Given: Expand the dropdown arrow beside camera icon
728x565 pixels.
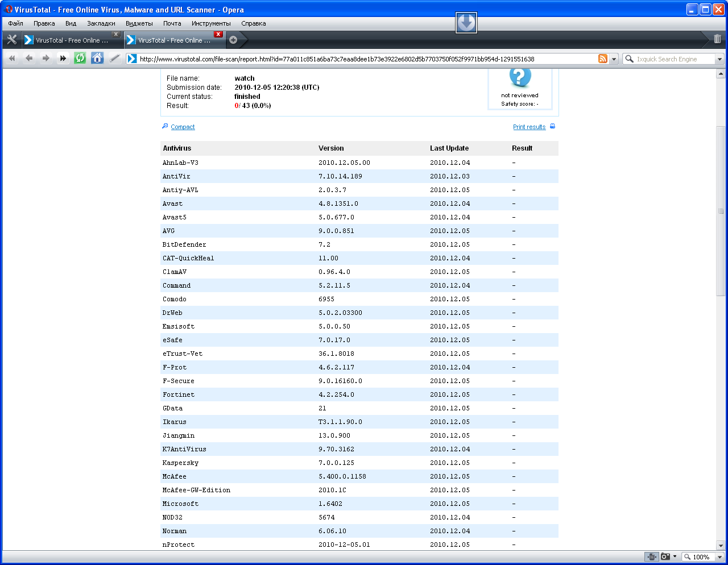Looking at the screenshot, I should tap(675, 556).
